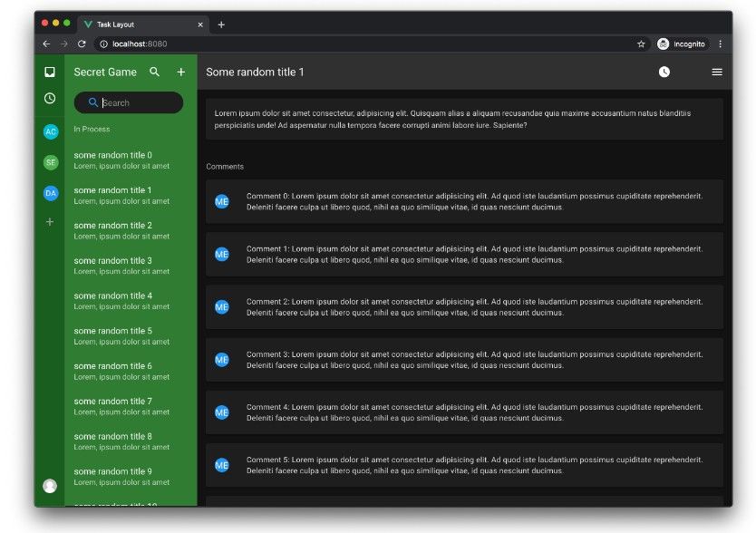Open a new browser tab
The image size is (756, 533).
click(x=221, y=24)
